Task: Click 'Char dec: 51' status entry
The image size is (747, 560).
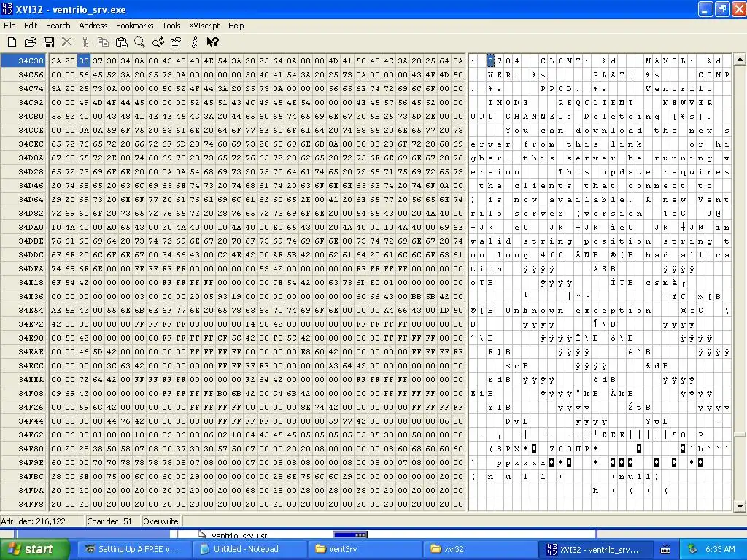Action: pos(109,521)
